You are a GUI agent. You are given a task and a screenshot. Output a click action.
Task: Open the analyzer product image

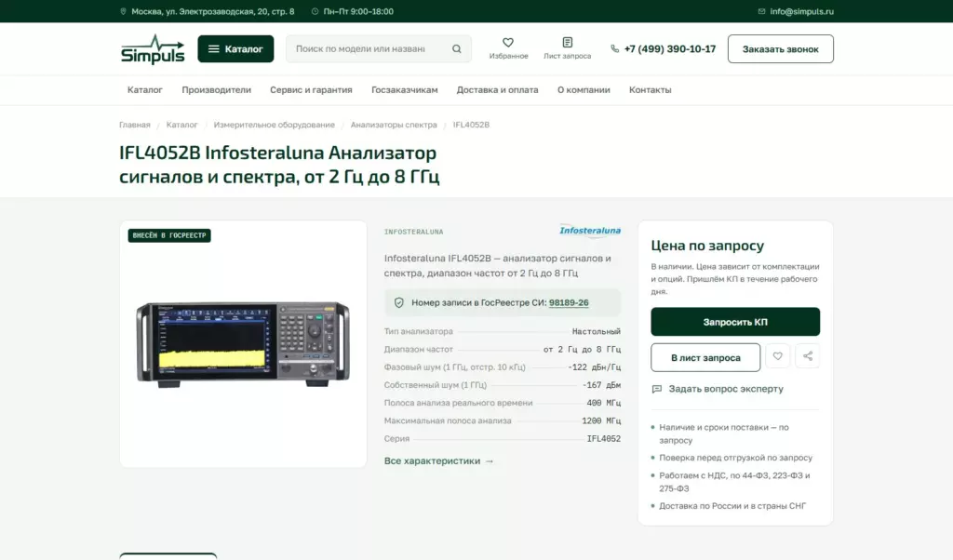point(243,344)
